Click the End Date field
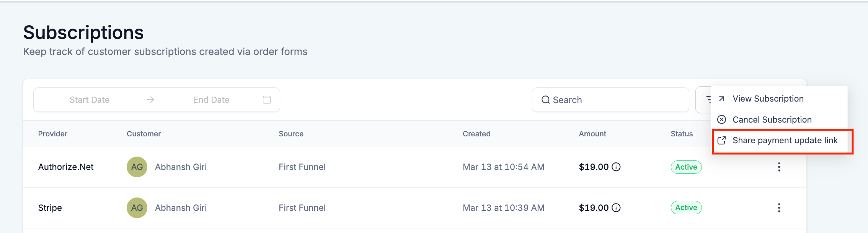Viewport: 868px width, 233px height. tap(211, 100)
